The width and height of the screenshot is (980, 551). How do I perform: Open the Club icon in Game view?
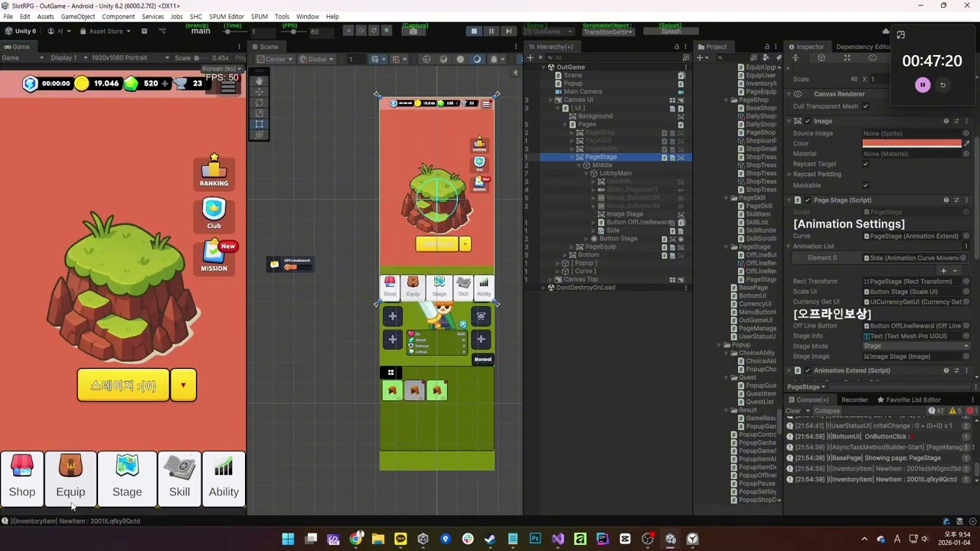pos(214,214)
